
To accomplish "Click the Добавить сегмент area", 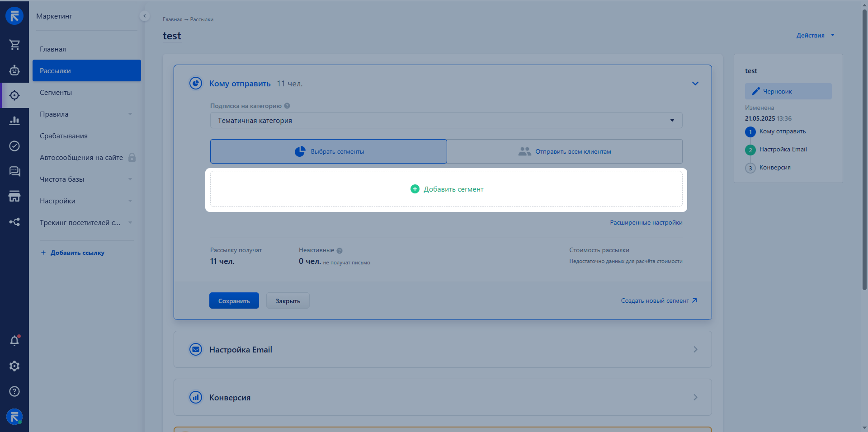I will [446, 189].
